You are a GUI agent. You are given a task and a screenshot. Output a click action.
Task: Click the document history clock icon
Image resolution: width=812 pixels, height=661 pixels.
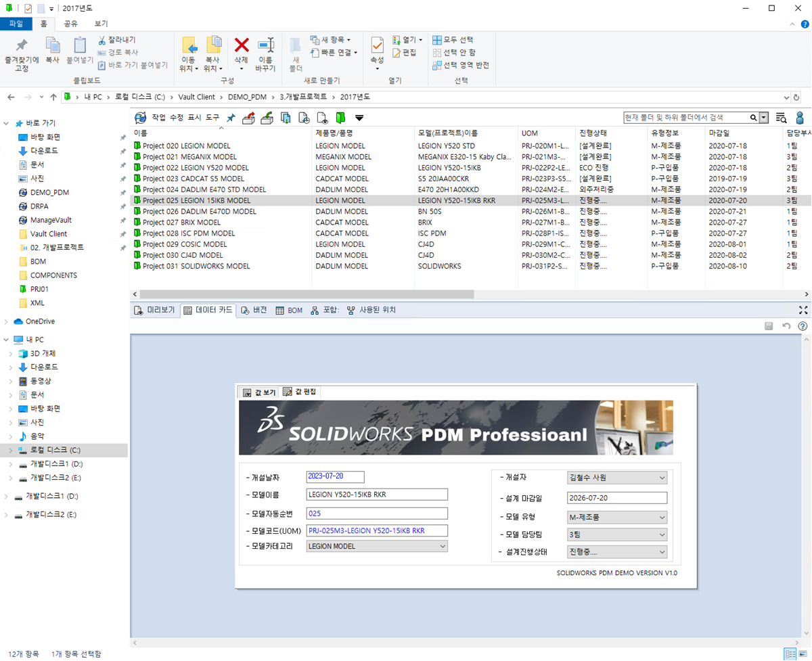(304, 118)
